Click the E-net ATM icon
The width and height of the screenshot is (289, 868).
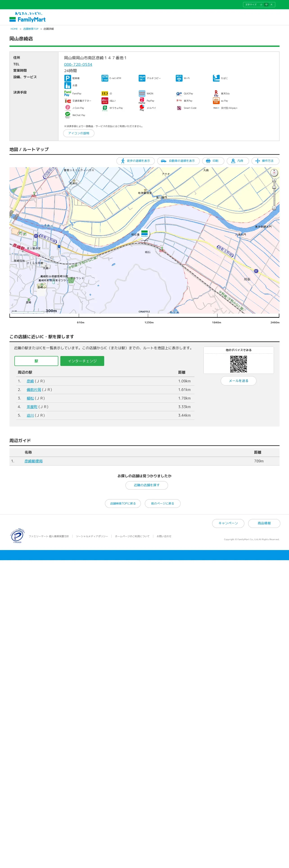coord(105,78)
